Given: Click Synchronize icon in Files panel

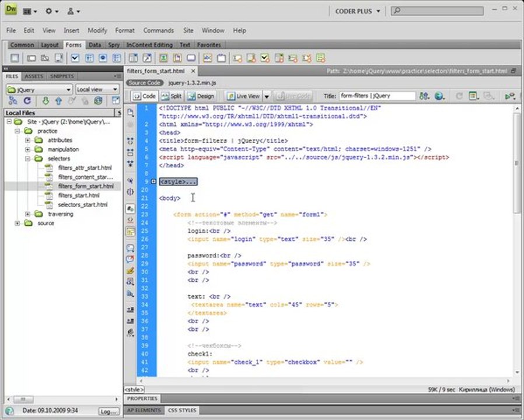Looking at the screenshot, I should pos(98,100).
